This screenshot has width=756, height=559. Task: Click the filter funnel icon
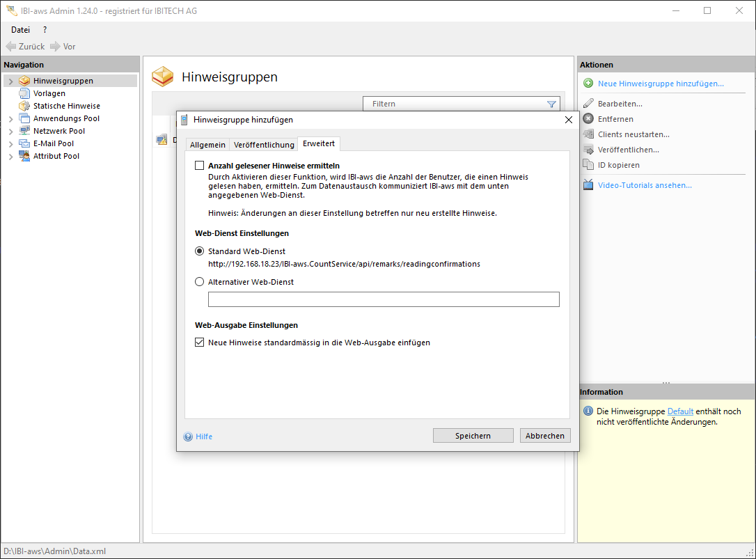click(551, 104)
